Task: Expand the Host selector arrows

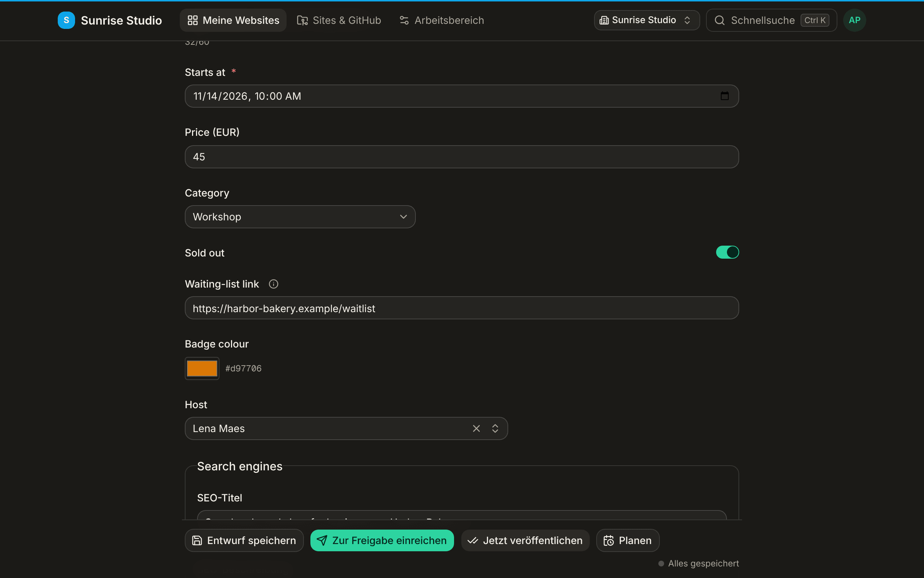Action: [495, 428]
